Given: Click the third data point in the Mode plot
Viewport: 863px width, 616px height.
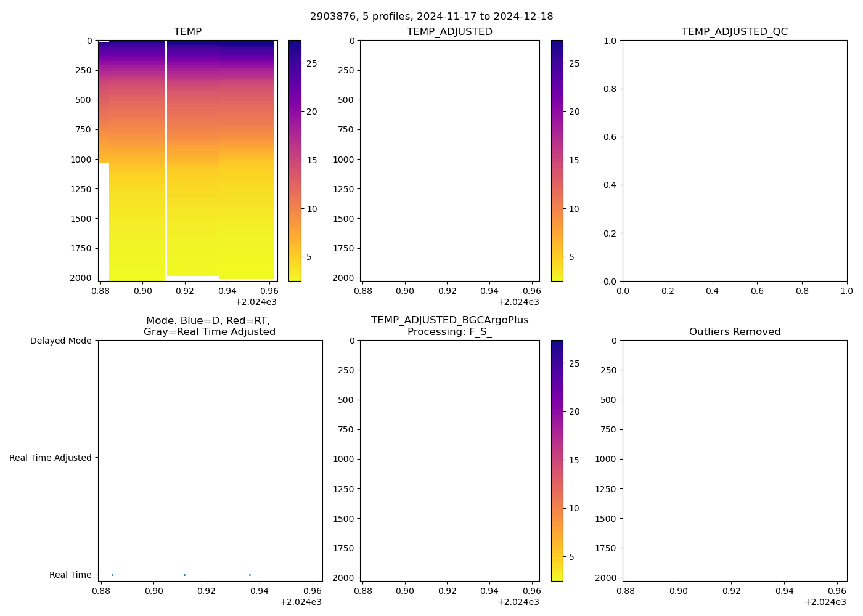Looking at the screenshot, I should (x=250, y=575).
